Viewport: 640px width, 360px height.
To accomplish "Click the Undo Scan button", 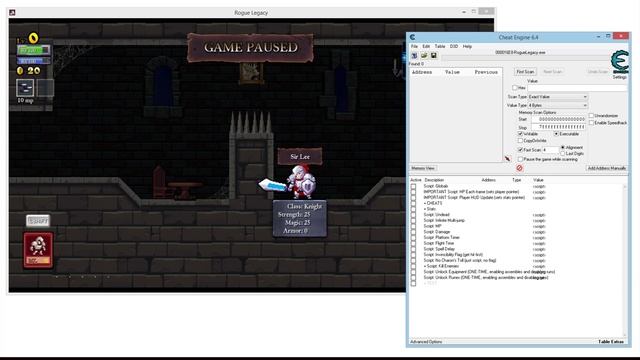I will coord(598,72).
